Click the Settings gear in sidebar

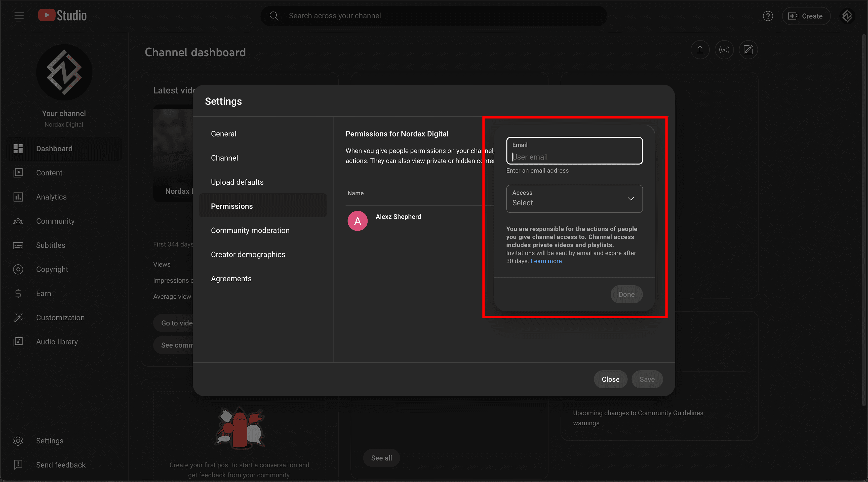[x=18, y=441]
